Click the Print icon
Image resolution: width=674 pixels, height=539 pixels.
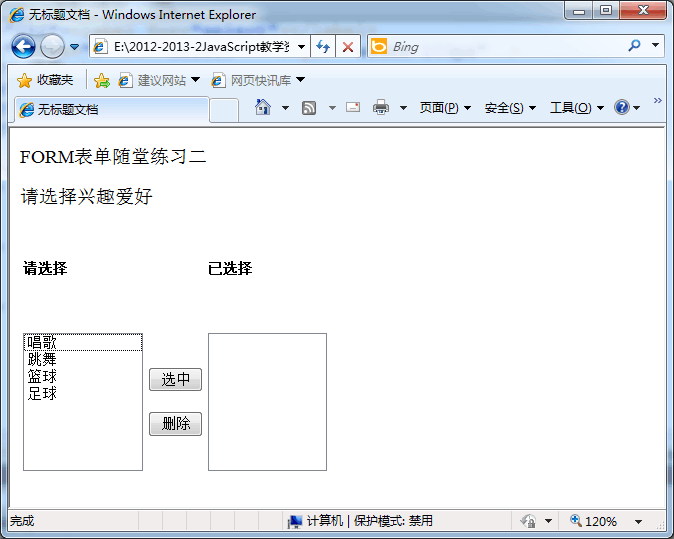point(381,107)
